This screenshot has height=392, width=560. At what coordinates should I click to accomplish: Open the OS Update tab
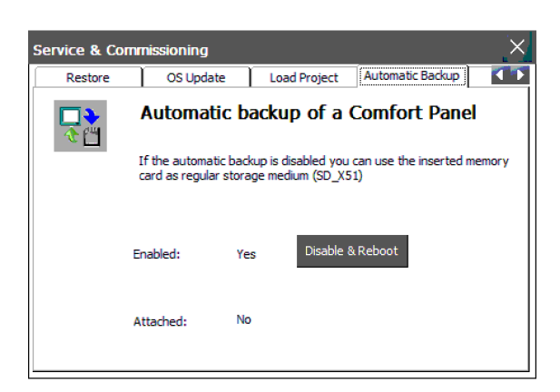(x=195, y=77)
